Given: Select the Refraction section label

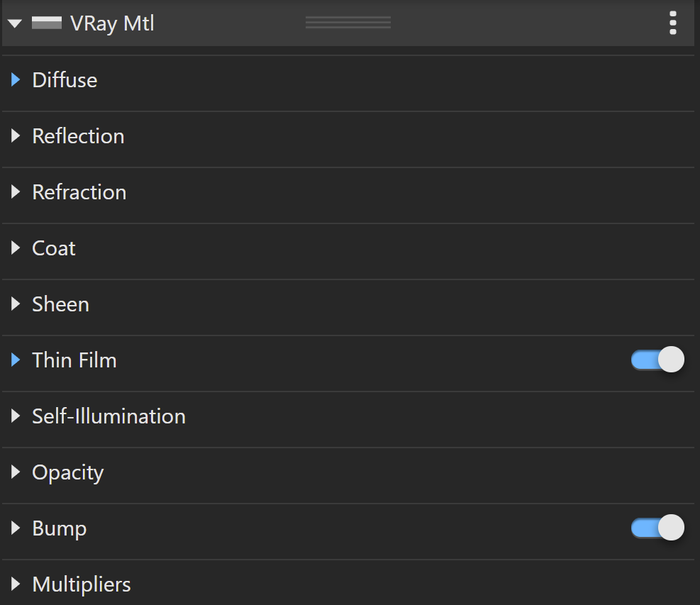Looking at the screenshot, I should tap(79, 192).
